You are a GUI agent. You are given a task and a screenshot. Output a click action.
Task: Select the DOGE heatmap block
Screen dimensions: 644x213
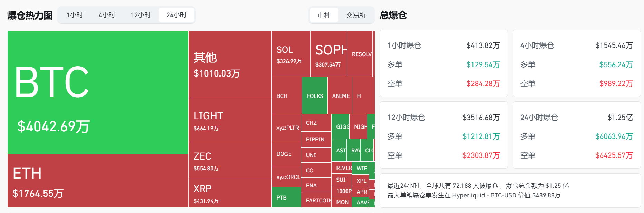pos(286,154)
